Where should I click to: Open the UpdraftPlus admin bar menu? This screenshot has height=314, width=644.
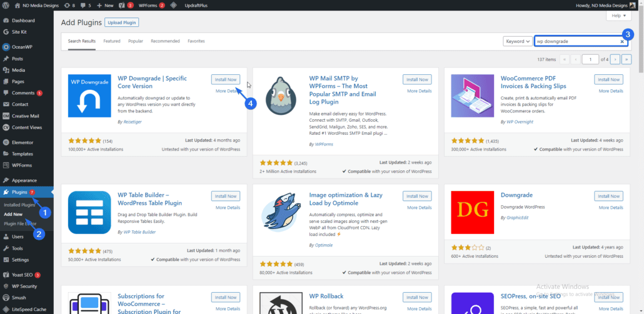click(194, 6)
